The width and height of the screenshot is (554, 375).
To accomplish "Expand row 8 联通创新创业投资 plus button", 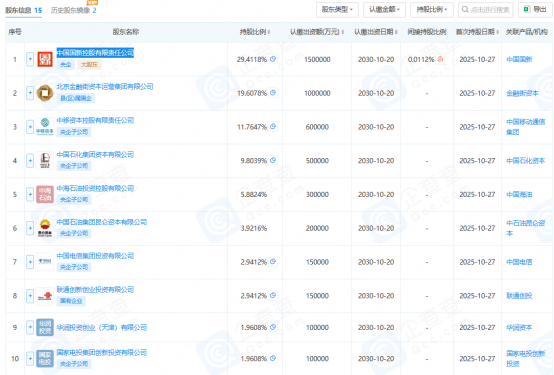I will (x=30, y=296).
